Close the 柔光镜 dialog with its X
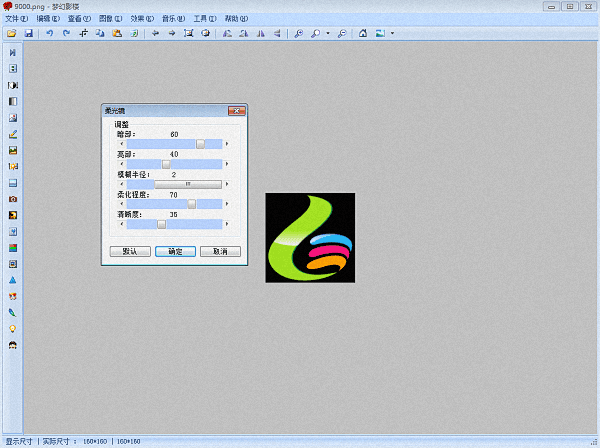This screenshot has width=600, height=448. [236, 111]
